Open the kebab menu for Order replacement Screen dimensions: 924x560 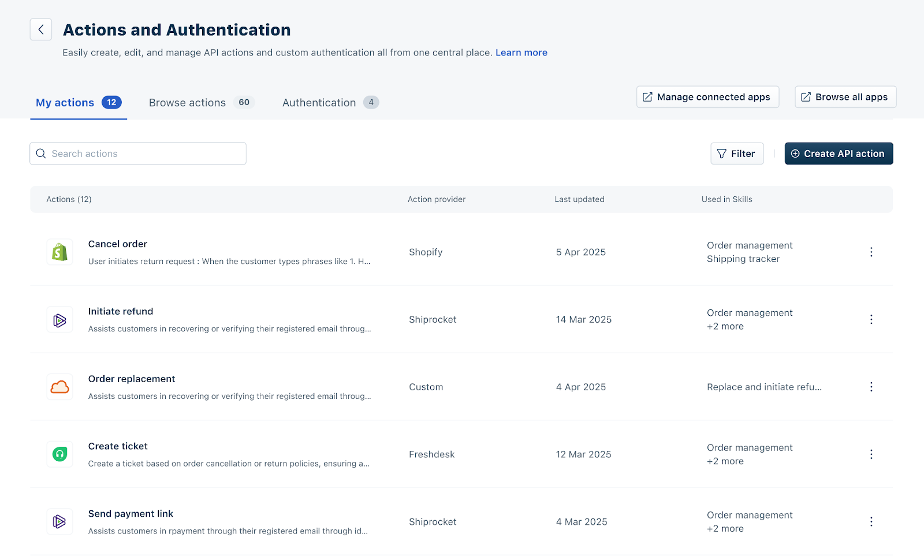[871, 387]
